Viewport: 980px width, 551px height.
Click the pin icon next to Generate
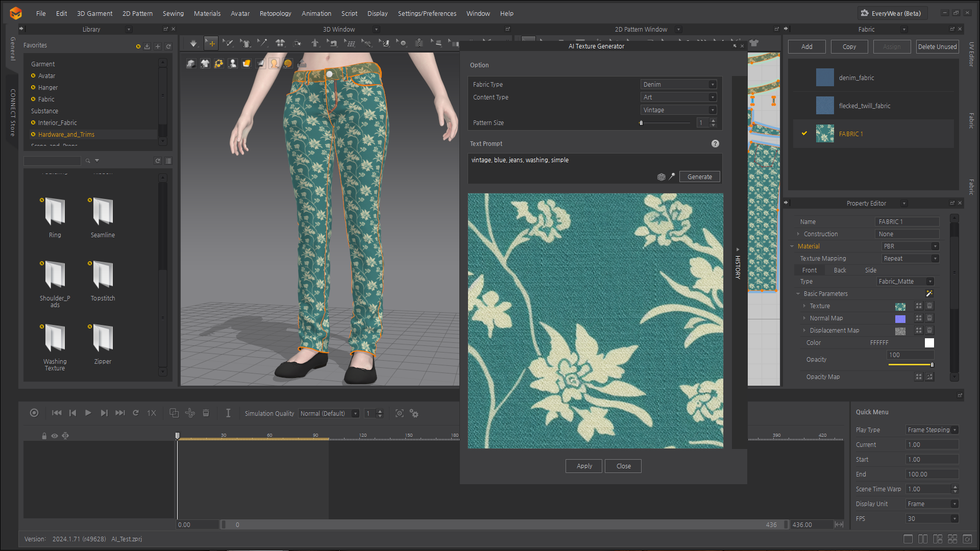(672, 177)
